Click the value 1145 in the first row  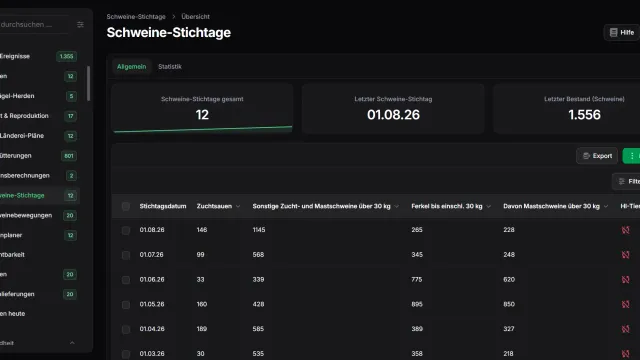tap(259, 230)
